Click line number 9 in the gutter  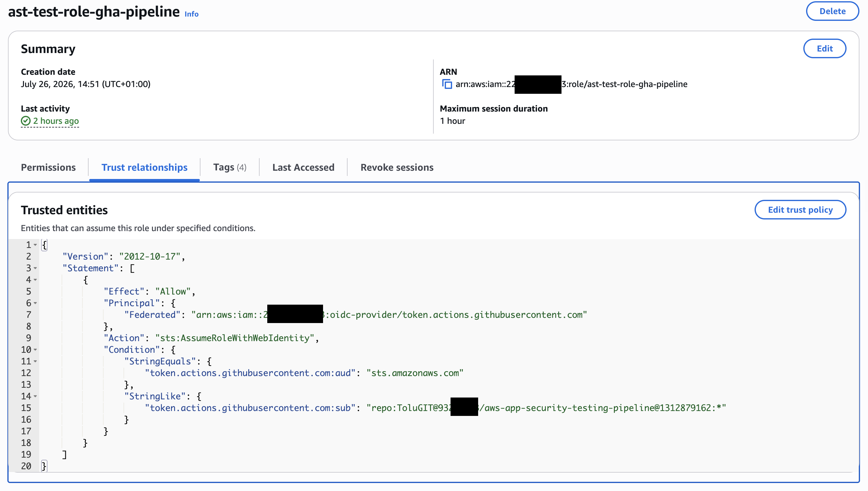pos(28,338)
